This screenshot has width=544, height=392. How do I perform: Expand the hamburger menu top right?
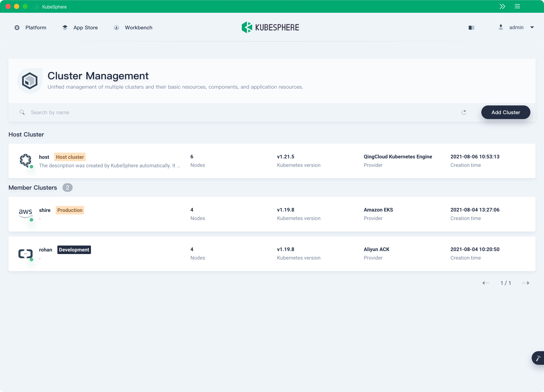coord(517,6)
